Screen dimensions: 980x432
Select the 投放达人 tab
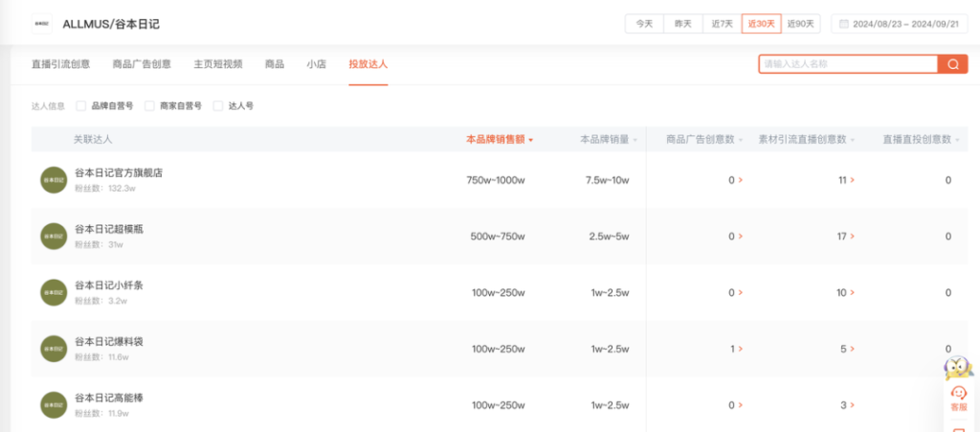pos(368,64)
